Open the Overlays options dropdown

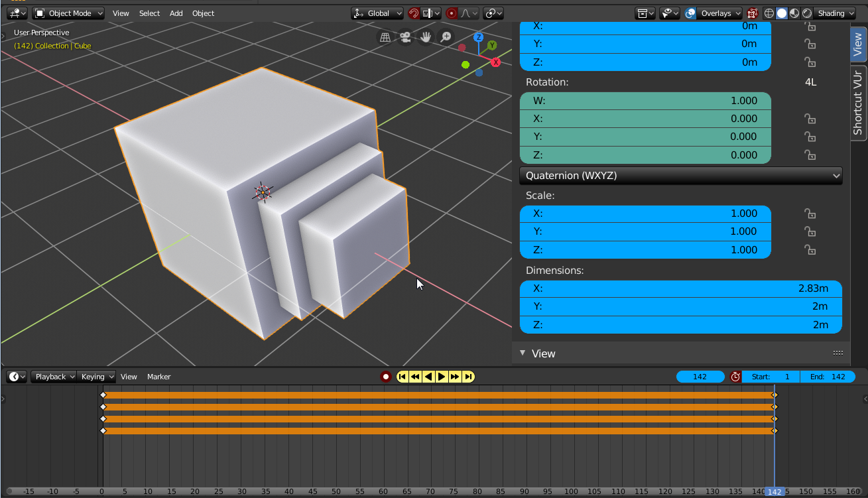[720, 13]
